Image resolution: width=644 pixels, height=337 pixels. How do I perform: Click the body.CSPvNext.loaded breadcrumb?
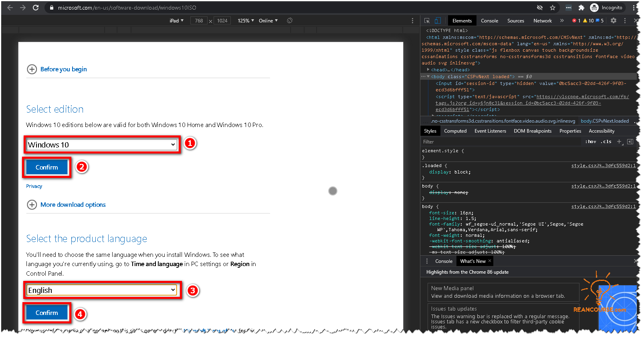coord(604,121)
